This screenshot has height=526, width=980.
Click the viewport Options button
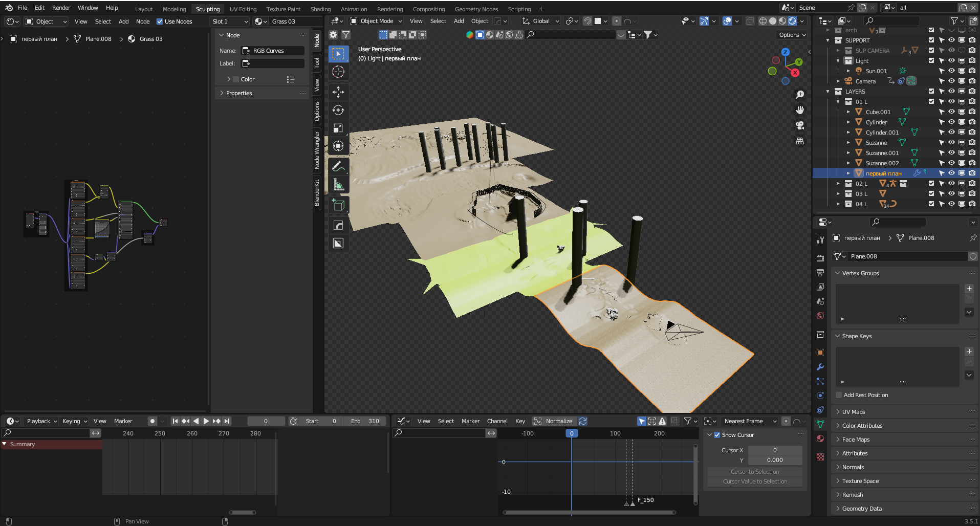[x=792, y=35]
